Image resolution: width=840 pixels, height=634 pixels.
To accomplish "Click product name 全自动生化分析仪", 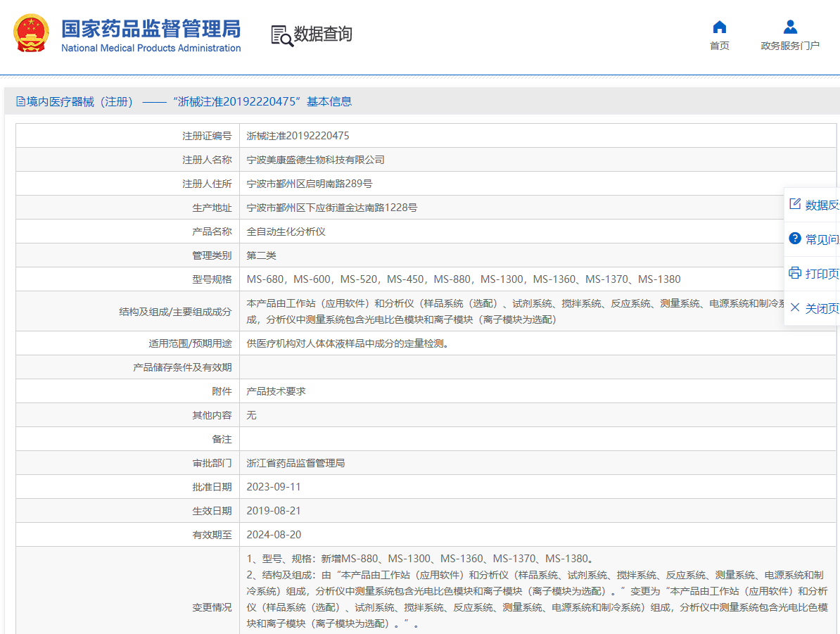I will (286, 232).
